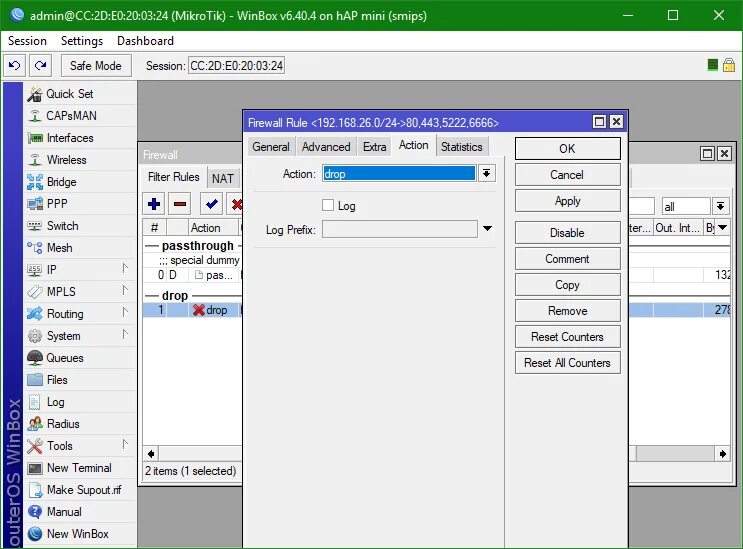This screenshot has height=549, width=743.
Task: Click the Firewall table's left scroll arrow
Action: point(151,454)
